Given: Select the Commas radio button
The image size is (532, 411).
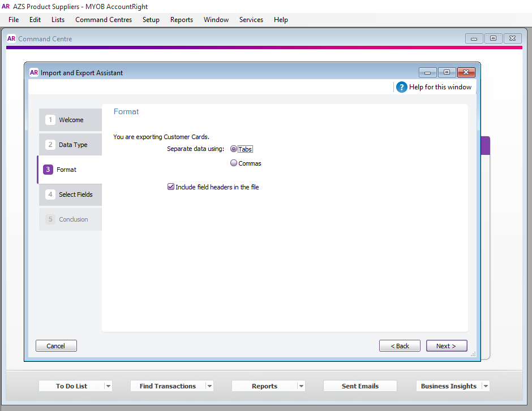Looking at the screenshot, I should pos(233,163).
